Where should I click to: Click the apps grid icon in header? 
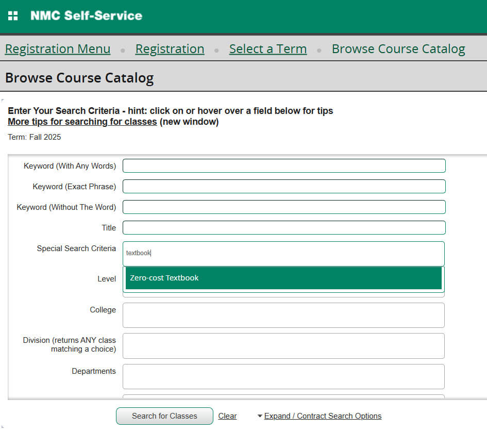[13, 15]
